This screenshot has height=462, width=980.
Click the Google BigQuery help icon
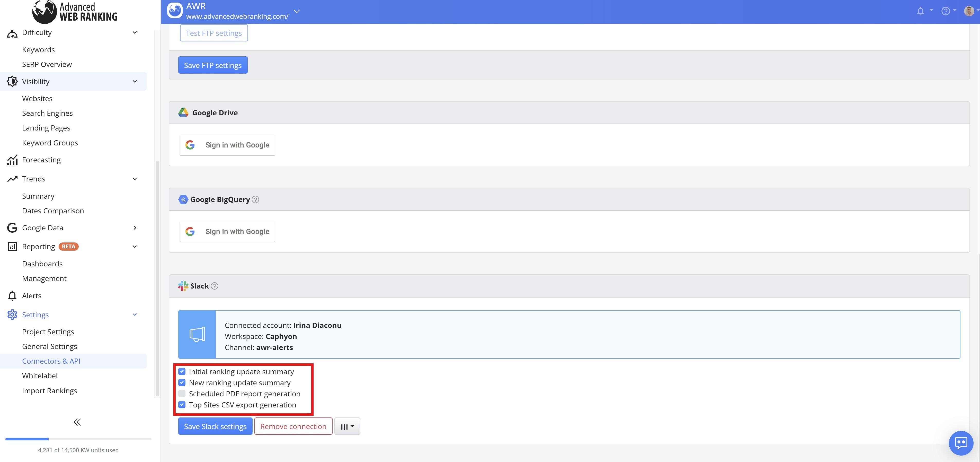256,199
